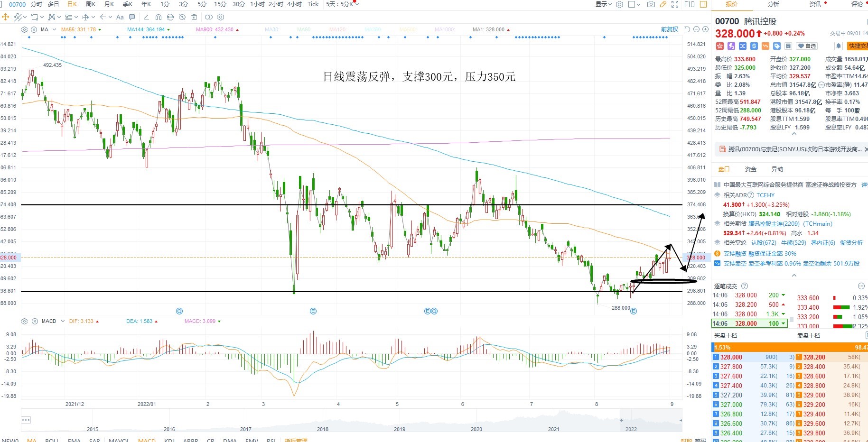Select the MACD indicator at bottom bar
Viewport: 868px width, 442px height.
click(147, 441)
